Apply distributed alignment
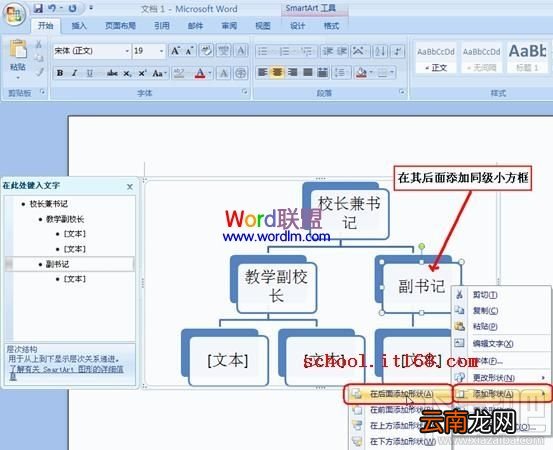This screenshot has width=553, height=450. pos(322,73)
